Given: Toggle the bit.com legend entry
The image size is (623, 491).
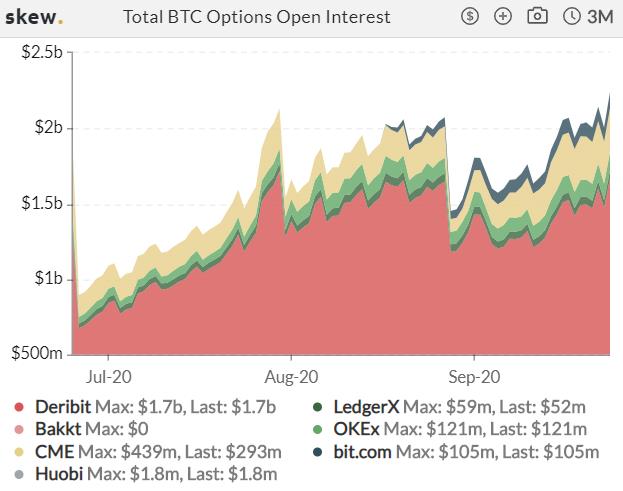Looking at the screenshot, I should tap(455, 452).
